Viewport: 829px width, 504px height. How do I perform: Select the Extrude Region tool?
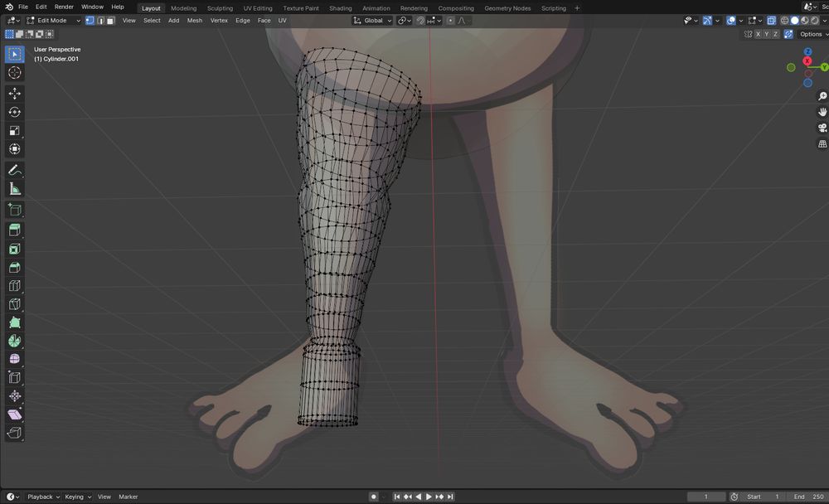pos(15,230)
